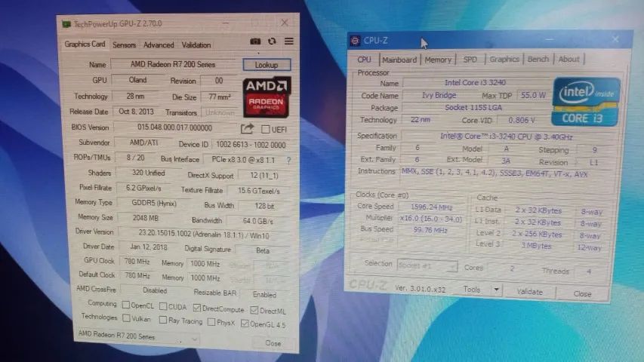Screen dimensions: 644x362
Task: Click the Driver Version field in GPU-Z
Action: (204, 235)
